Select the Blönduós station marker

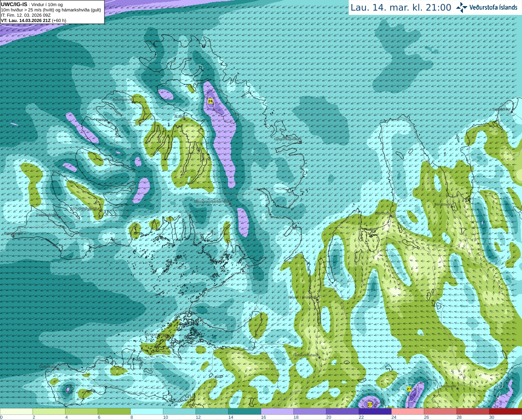pyautogui.click(x=391, y=216)
